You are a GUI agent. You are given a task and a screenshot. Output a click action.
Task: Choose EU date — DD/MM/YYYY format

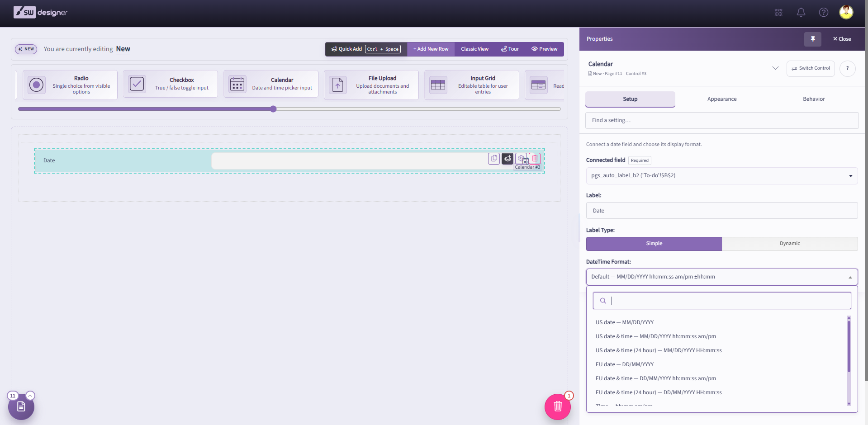720,364
